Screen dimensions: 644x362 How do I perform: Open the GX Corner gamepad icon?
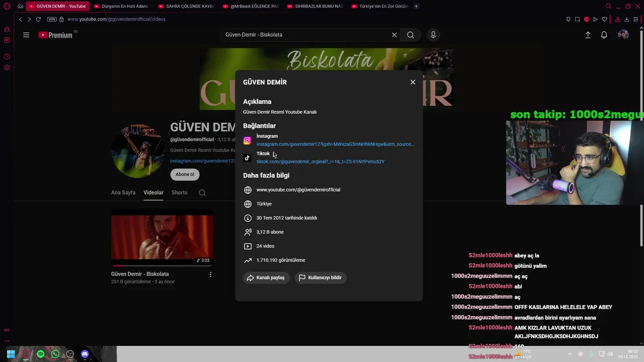coord(20,7)
